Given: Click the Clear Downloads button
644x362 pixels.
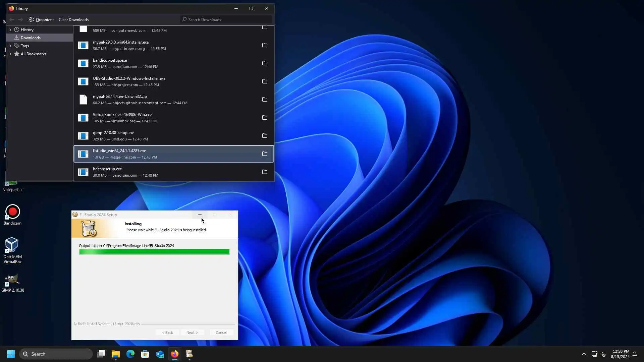Looking at the screenshot, I should [x=73, y=20].
